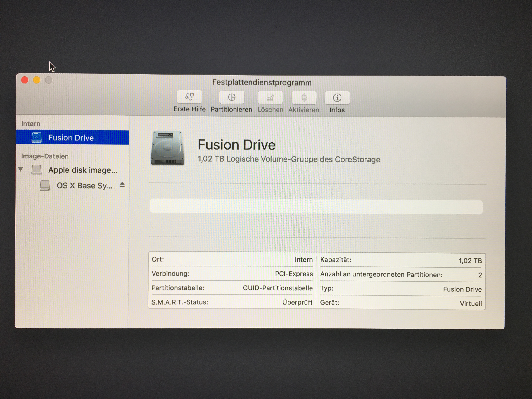Image resolution: width=532 pixels, height=399 pixels.
Task: Click the Aktivieren mount icon
Action: point(304,98)
